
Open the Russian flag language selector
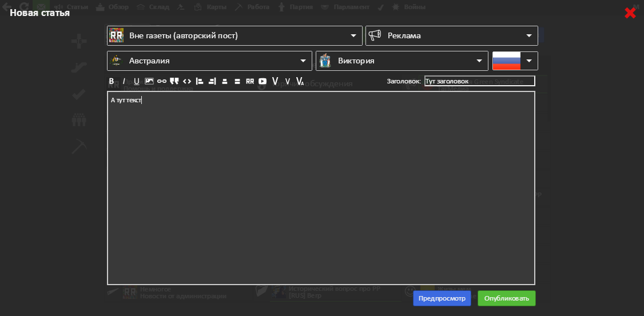(x=515, y=61)
